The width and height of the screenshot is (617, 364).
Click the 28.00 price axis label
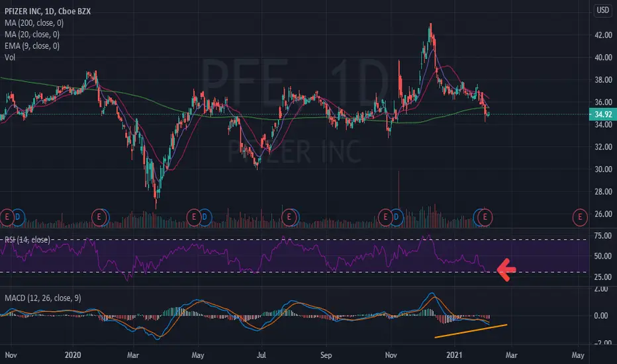click(x=603, y=192)
